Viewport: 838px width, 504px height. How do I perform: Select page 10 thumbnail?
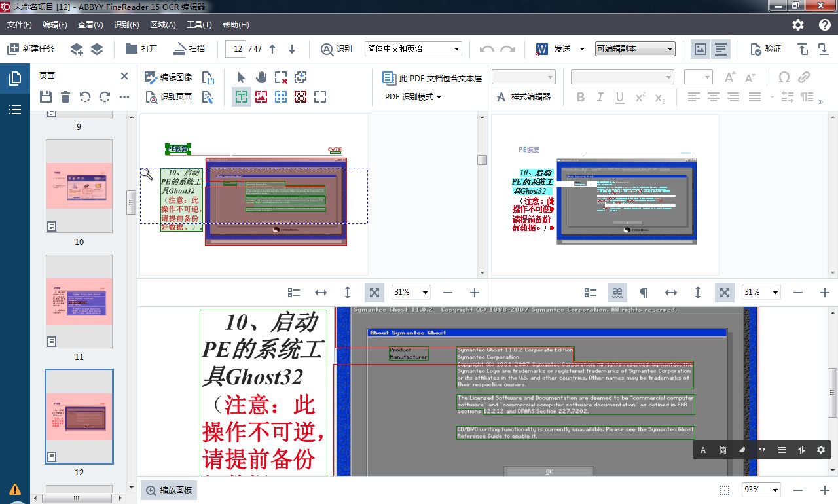coord(79,186)
